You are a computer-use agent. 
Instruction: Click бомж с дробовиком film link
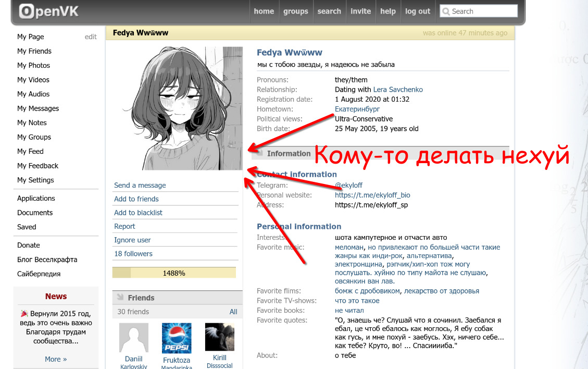(367, 290)
